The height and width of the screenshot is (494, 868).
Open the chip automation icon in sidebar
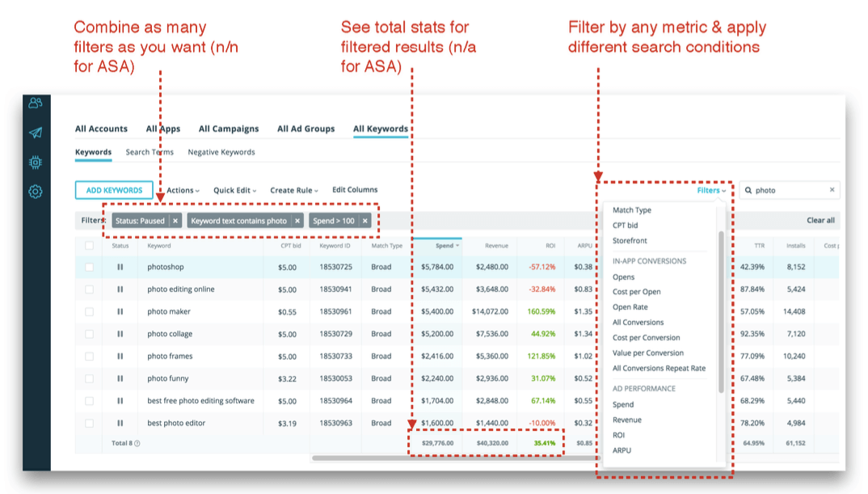tap(36, 163)
